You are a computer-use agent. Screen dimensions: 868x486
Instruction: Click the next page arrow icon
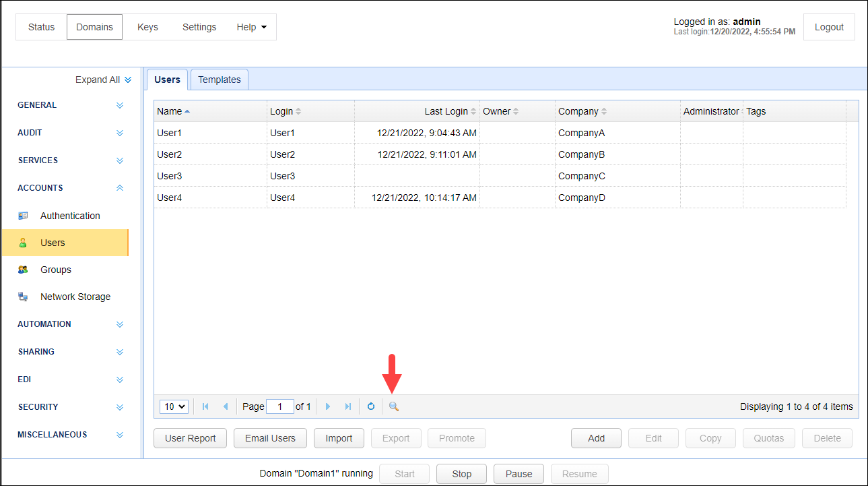[327, 406]
